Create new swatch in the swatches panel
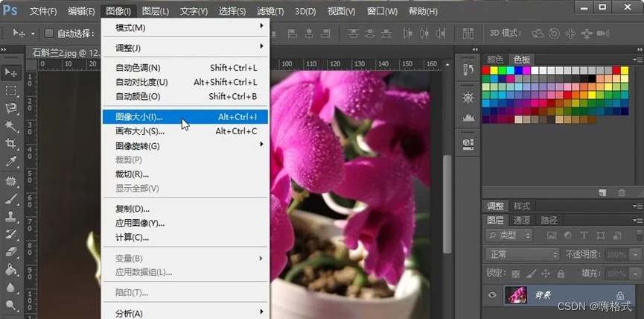The height and width of the screenshot is (319, 644). pos(602,192)
